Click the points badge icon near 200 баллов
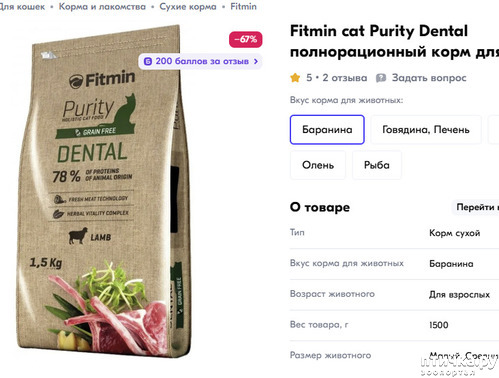The image size is (499, 378). [x=148, y=61]
